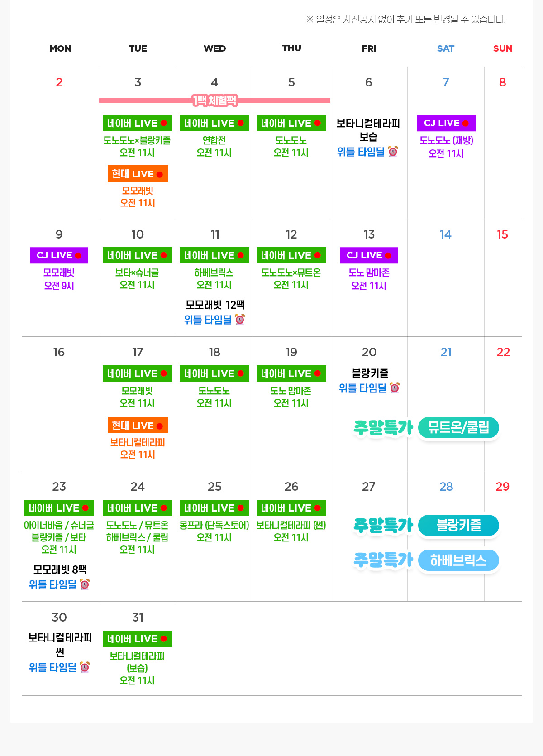Click the alarm clock icon on day 30

pos(85,667)
